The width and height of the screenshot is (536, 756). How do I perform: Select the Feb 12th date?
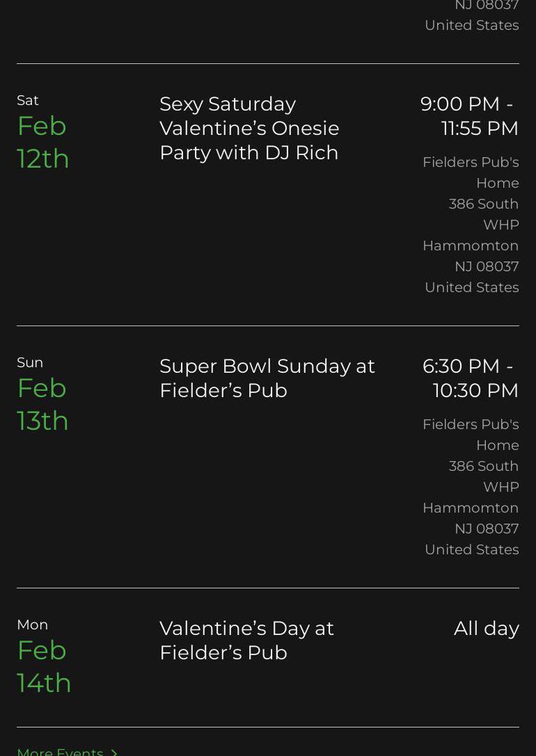43,142
